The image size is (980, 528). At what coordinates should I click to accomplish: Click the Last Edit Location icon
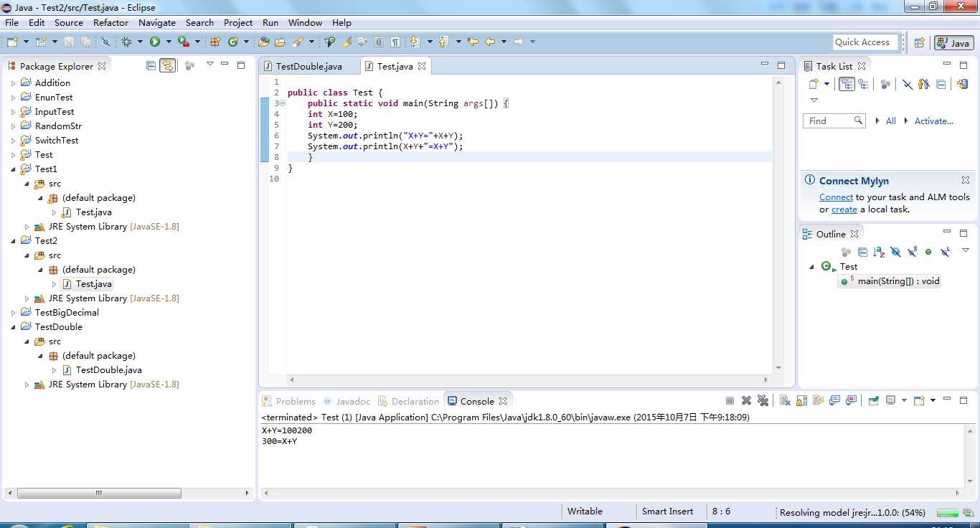point(473,42)
